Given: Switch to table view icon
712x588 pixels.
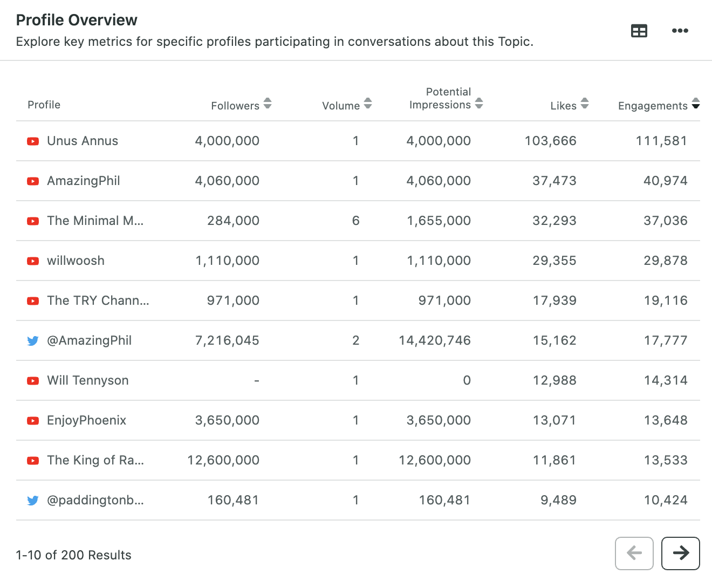Looking at the screenshot, I should point(639,31).
